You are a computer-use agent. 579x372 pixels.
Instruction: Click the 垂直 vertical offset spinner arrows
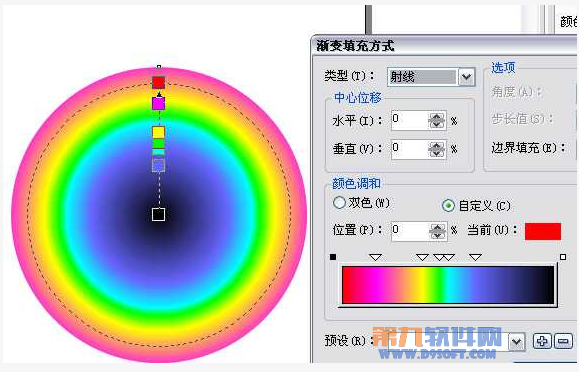[x=437, y=149]
